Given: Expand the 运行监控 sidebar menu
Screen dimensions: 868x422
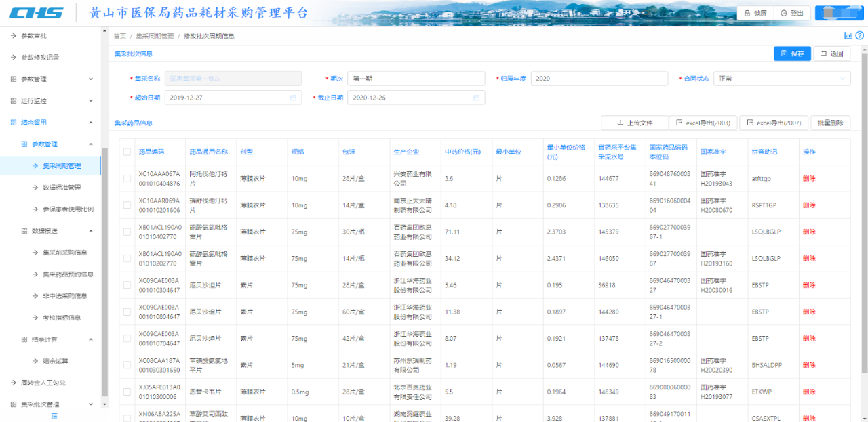Looking at the screenshot, I should [x=52, y=101].
